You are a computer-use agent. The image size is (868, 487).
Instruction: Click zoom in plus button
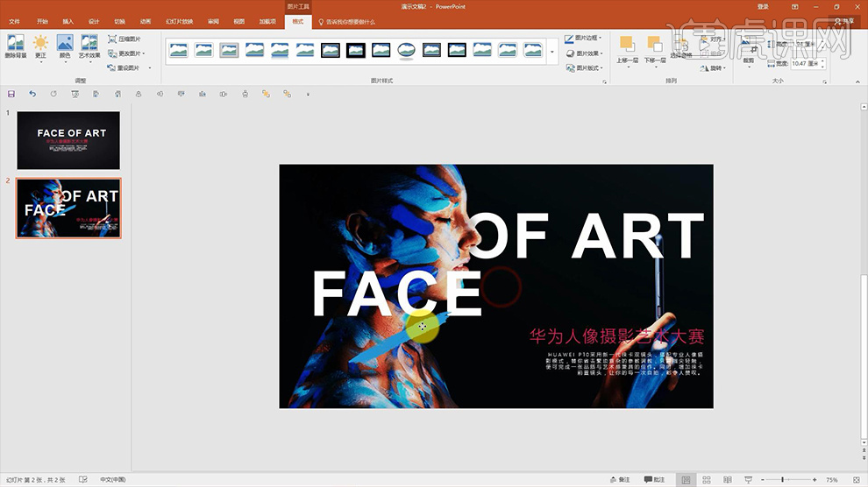(815, 480)
